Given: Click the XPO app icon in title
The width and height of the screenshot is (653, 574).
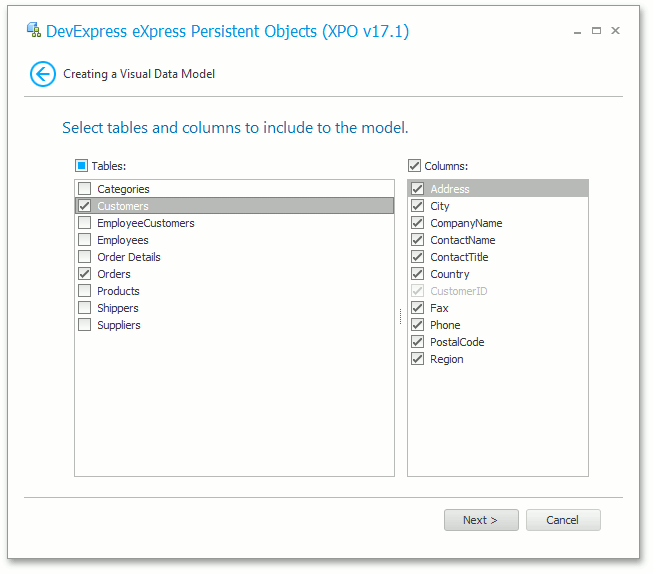Looking at the screenshot, I should point(34,30).
